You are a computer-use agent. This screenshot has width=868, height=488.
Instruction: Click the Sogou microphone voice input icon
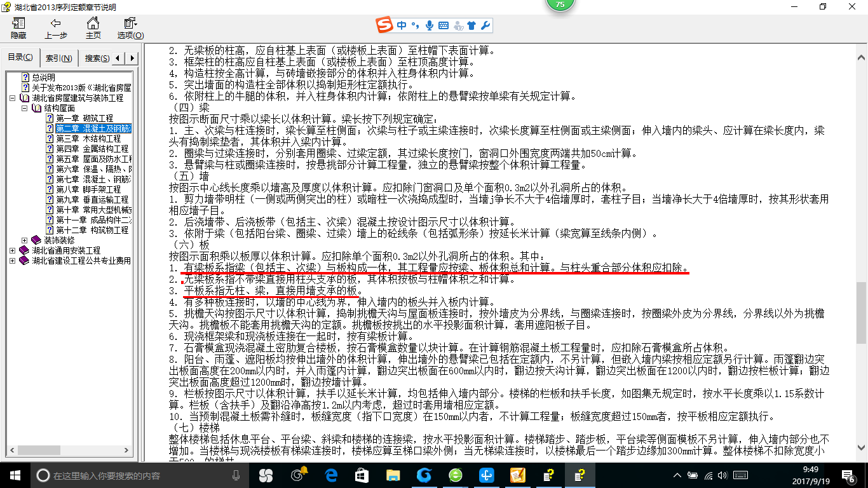point(430,26)
